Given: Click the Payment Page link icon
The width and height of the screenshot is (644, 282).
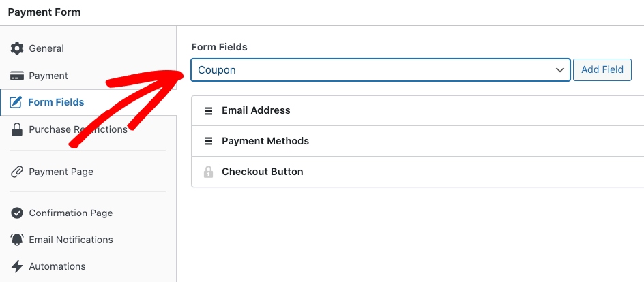Looking at the screenshot, I should coord(17,172).
